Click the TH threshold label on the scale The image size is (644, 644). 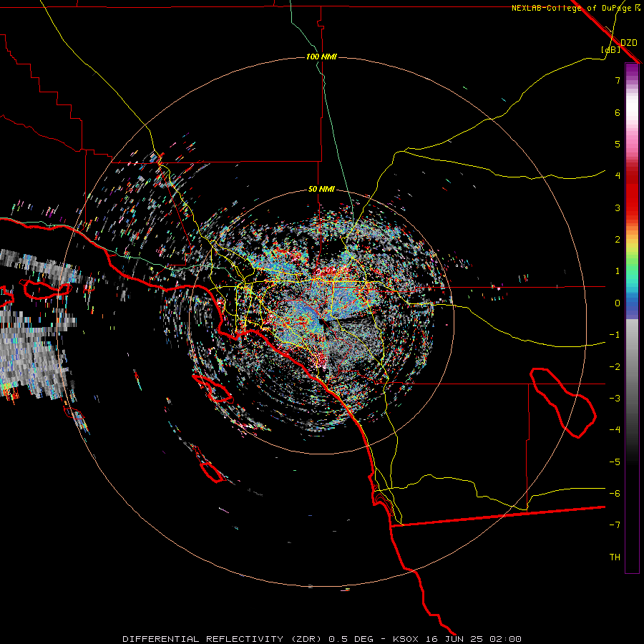point(615,557)
